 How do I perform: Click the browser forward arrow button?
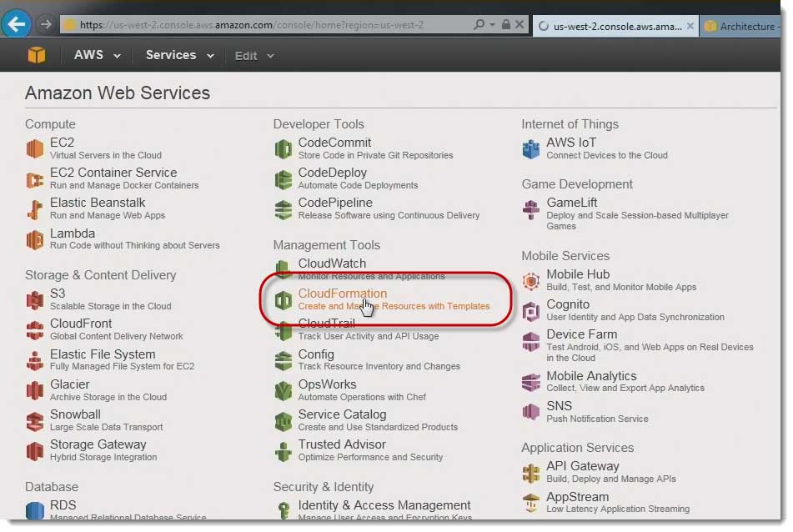pos(46,24)
